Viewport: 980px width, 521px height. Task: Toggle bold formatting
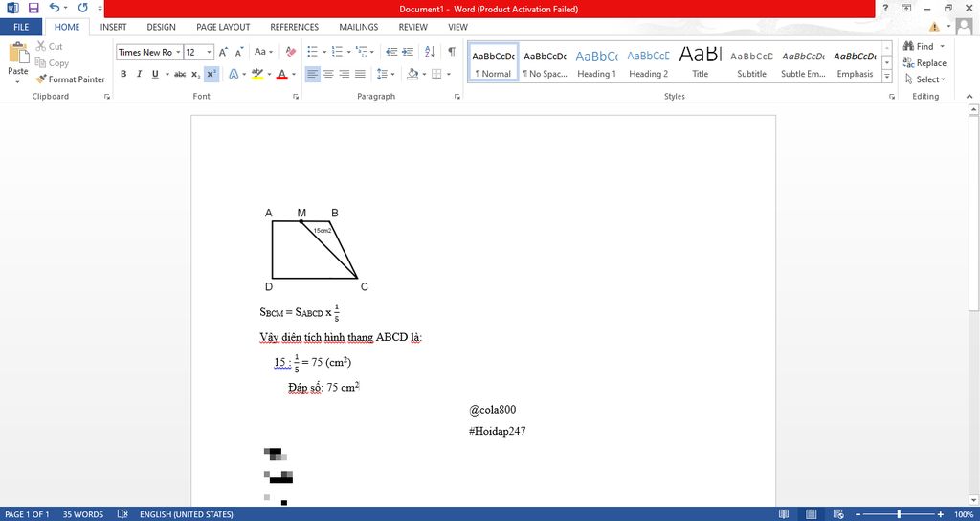(x=123, y=74)
